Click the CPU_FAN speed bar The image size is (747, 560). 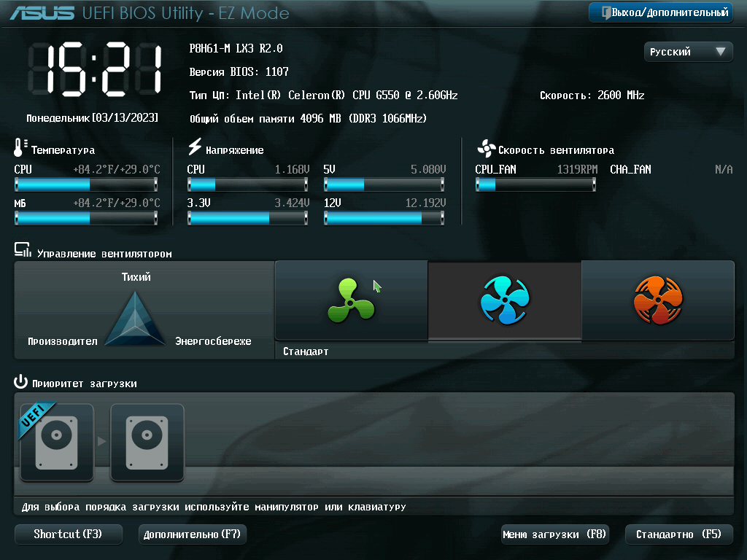coord(536,184)
